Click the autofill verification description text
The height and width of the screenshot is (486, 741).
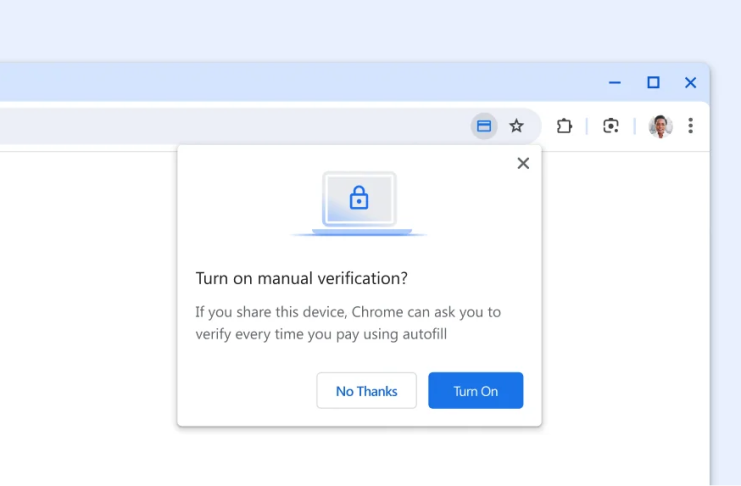(348, 323)
